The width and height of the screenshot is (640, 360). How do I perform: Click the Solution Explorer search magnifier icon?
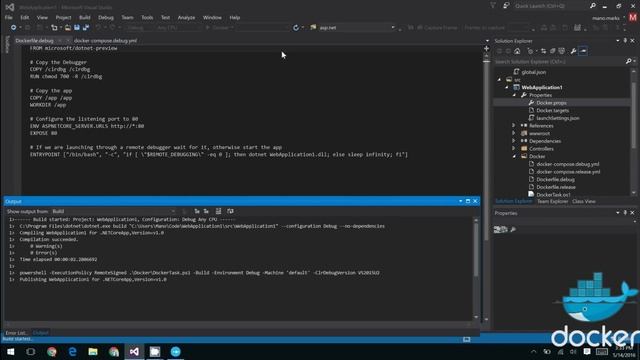[629, 62]
